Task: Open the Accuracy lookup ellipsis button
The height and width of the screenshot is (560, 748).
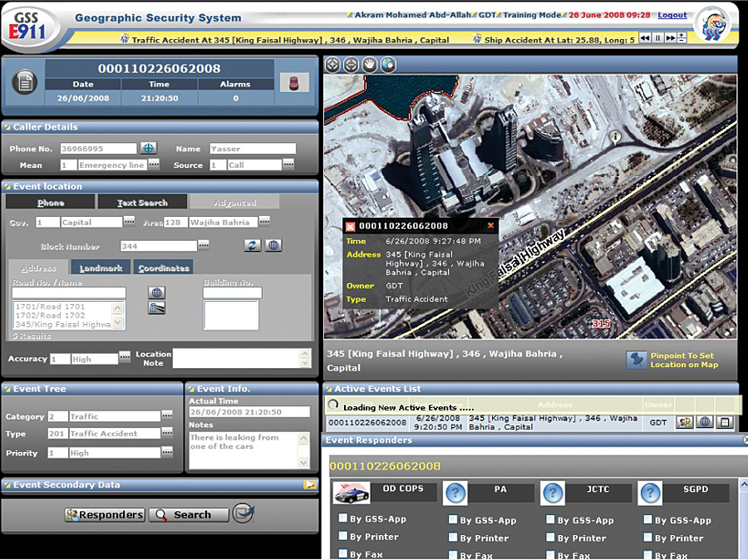Action: tap(125, 356)
